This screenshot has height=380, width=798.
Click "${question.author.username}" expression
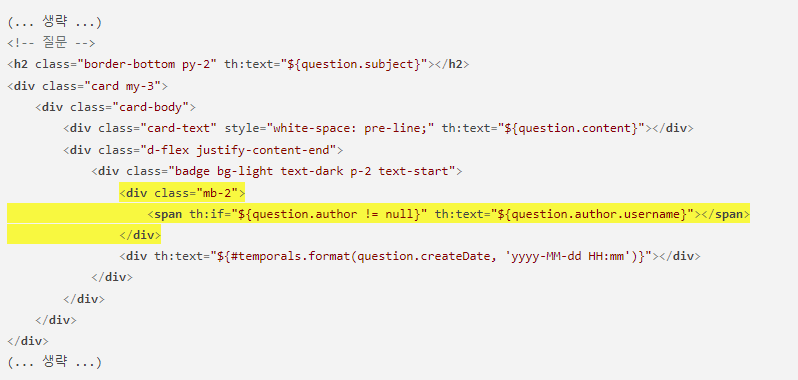pos(593,214)
